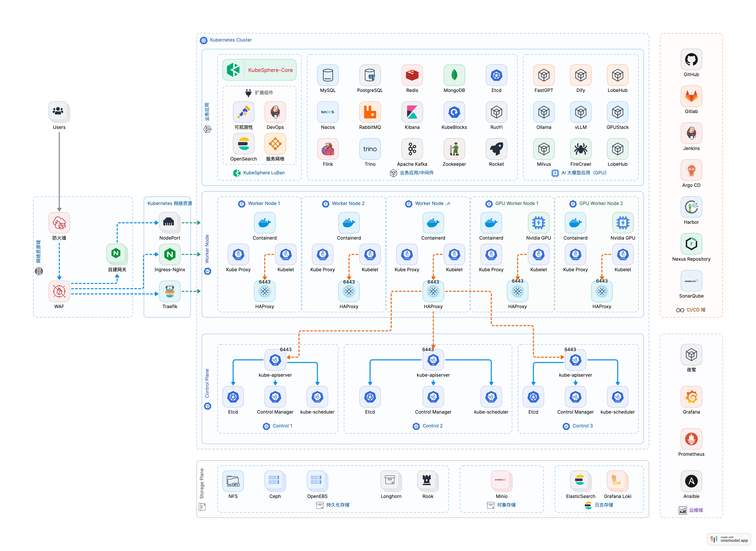The height and width of the screenshot is (551, 756).
Task: Click the GPUStack icon
Action: 617,112
